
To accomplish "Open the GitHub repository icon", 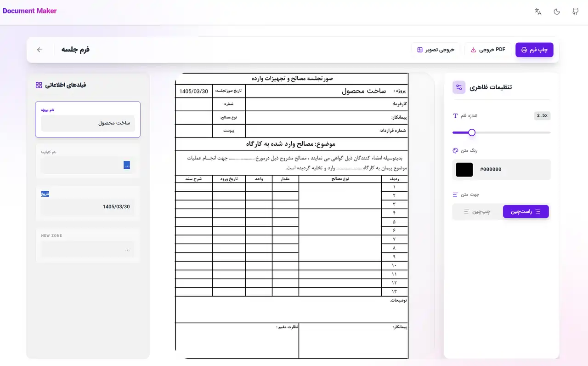I will pos(575,11).
